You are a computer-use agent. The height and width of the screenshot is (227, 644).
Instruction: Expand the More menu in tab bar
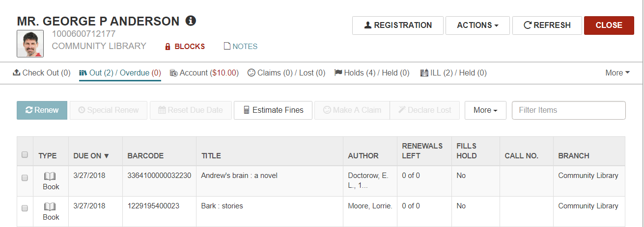click(617, 73)
